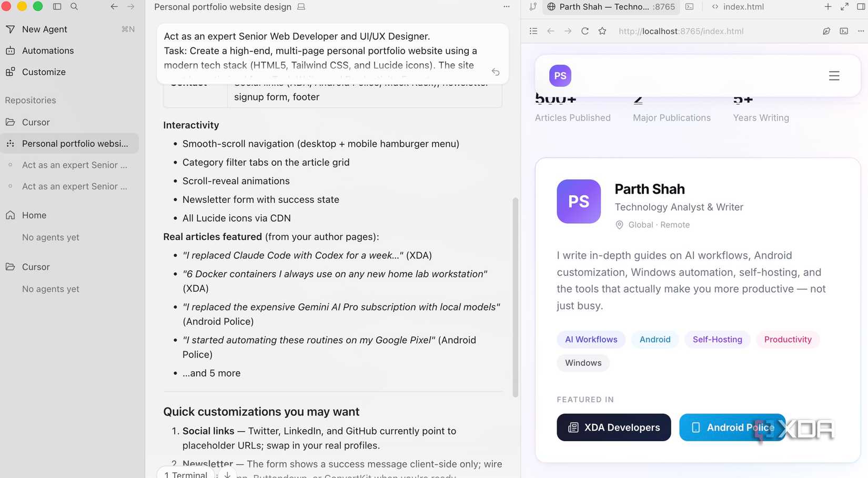Open the website's hamburger menu
Image resolution: width=868 pixels, height=478 pixels.
pos(834,76)
